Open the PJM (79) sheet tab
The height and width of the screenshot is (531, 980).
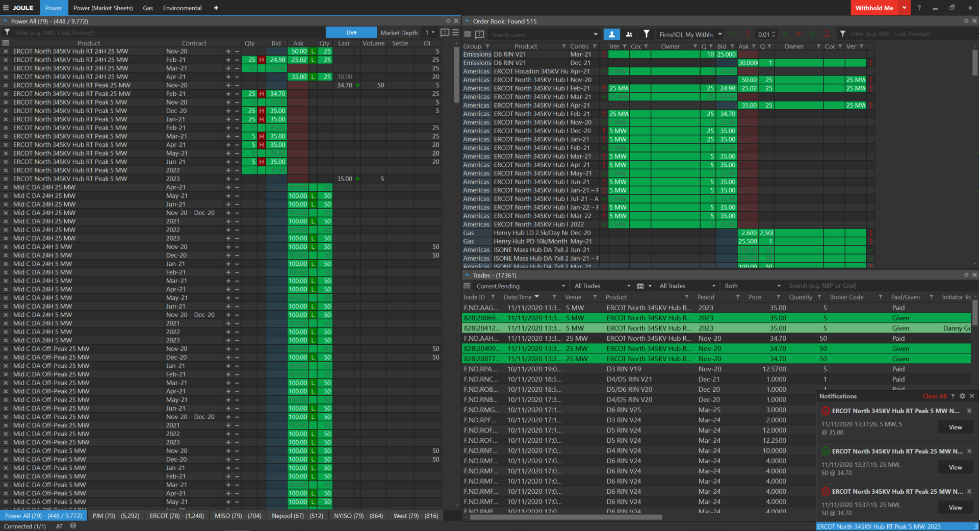pyautogui.click(x=116, y=516)
